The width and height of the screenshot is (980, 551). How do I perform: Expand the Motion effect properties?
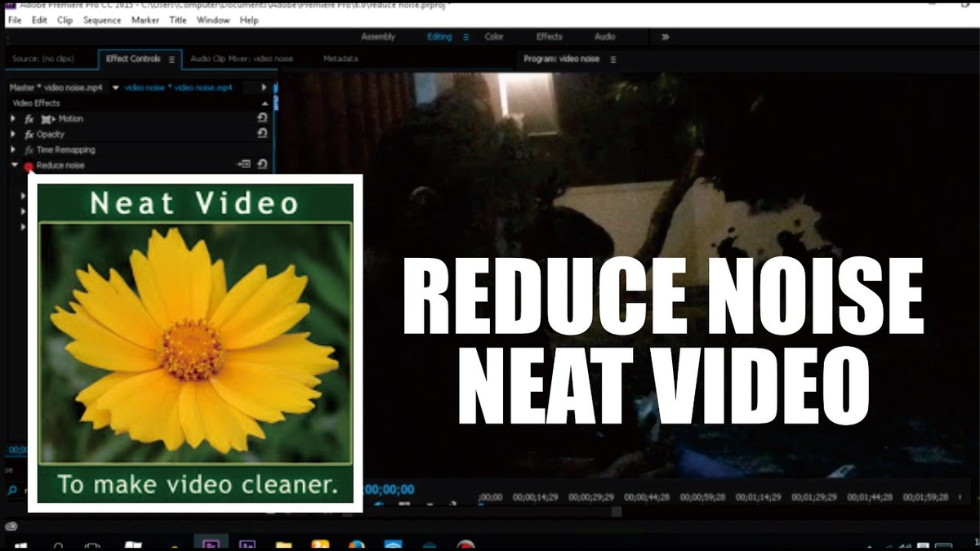point(13,119)
